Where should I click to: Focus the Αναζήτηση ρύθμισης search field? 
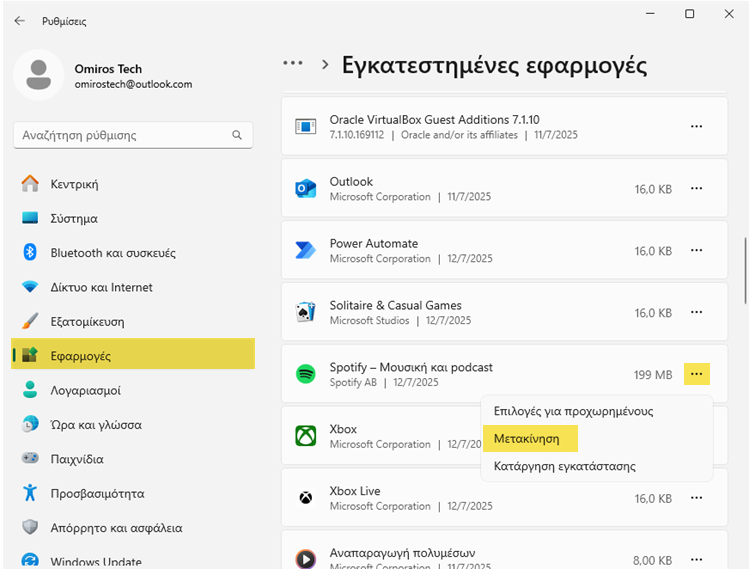click(x=133, y=135)
